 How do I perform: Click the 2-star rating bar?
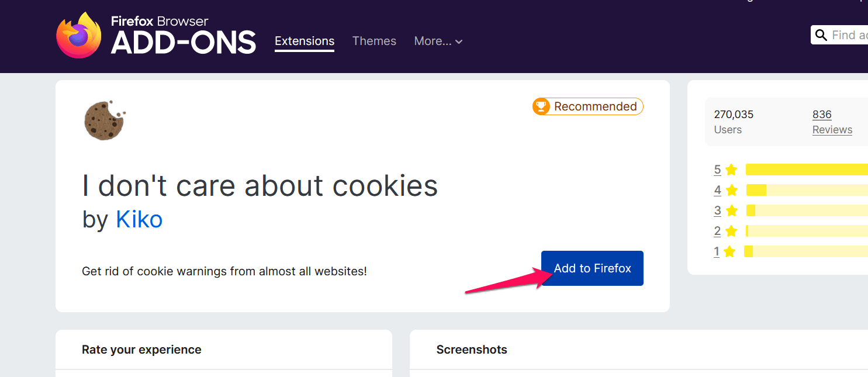point(807,231)
